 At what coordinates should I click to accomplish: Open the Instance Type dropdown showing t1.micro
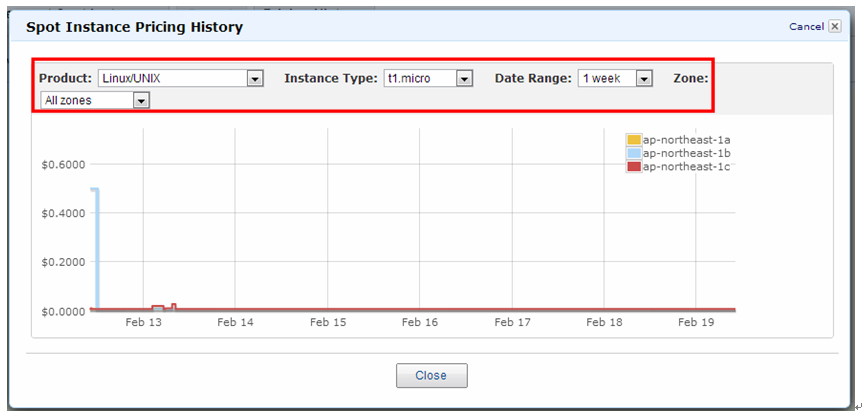428,79
